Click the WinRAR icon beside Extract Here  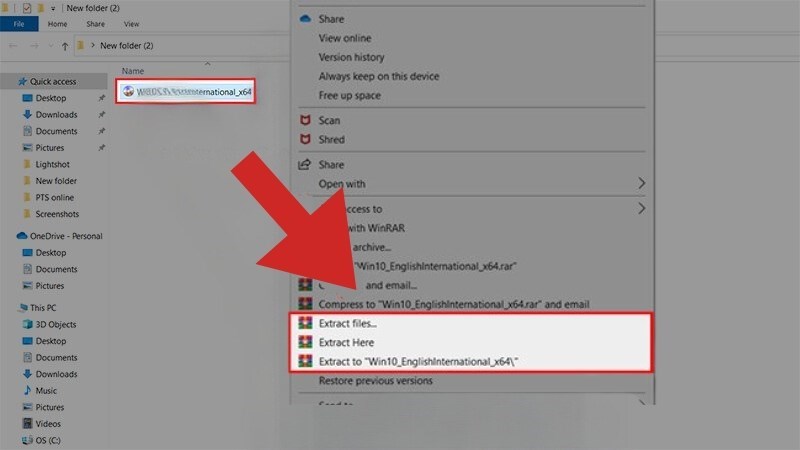click(x=305, y=342)
